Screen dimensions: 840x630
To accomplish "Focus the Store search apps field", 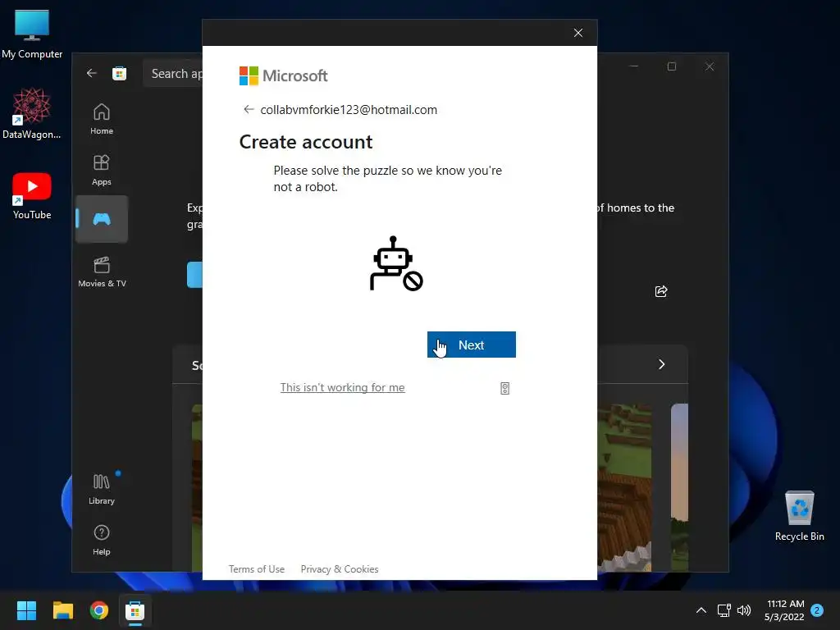I will [172, 73].
